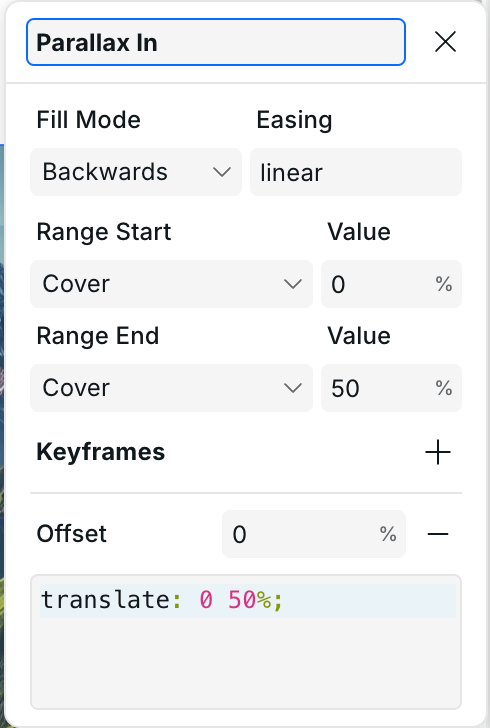
Task: Remove the keyframe using minus icon
Action: 438,534
